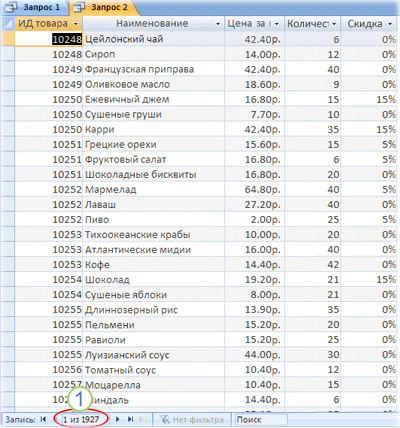Click the cell 'Сушеные груши'

pyautogui.click(x=153, y=114)
